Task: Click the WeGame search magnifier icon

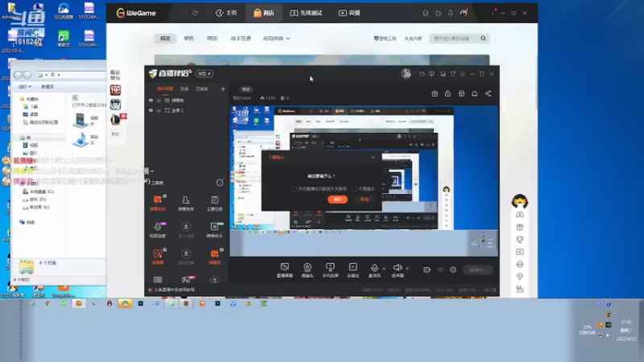Action: (x=484, y=38)
